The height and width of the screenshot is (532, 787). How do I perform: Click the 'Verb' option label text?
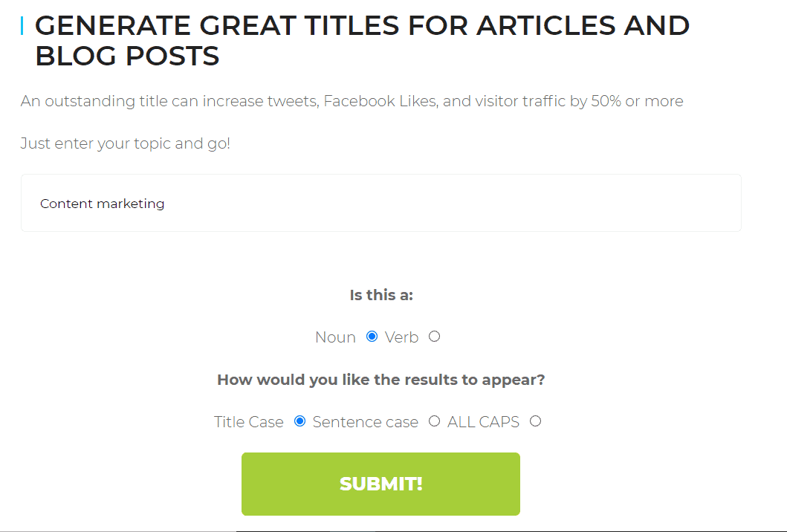coord(402,337)
